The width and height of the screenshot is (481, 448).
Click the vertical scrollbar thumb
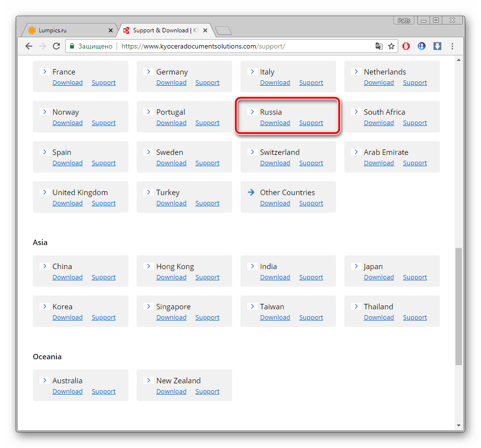(458, 306)
